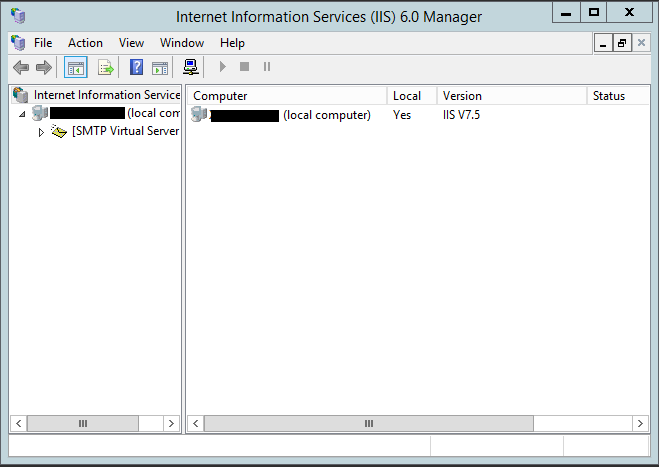Open the View menu

pos(131,43)
